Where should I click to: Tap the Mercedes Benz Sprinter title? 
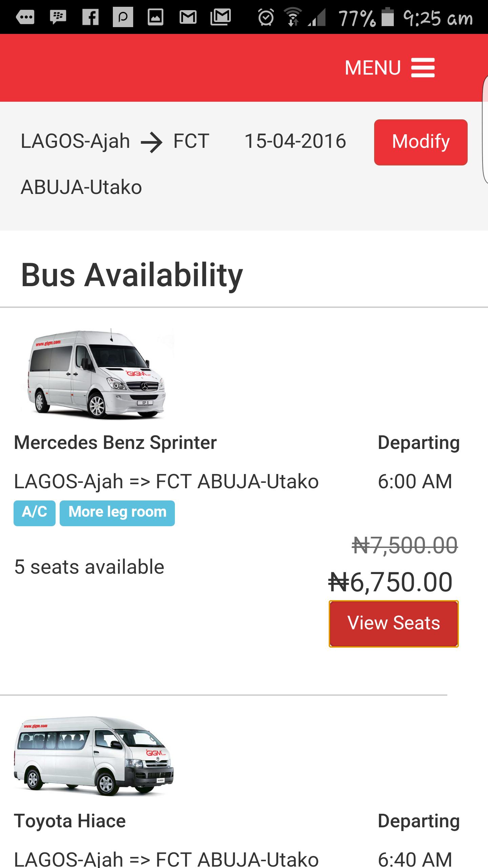[x=115, y=442]
